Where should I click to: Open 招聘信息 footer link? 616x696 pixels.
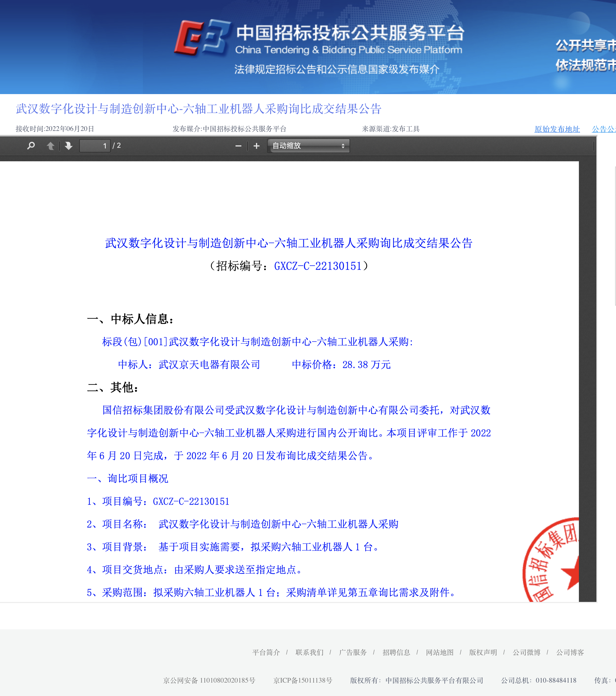pyautogui.click(x=396, y=652)
